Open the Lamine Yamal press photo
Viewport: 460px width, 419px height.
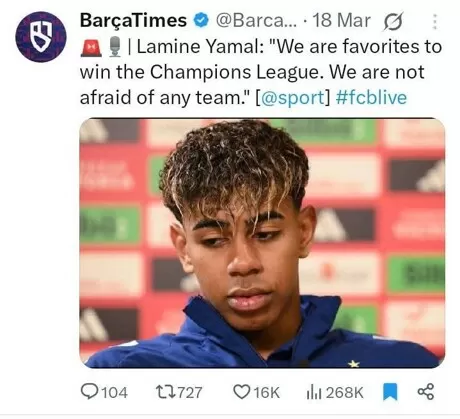pyautogui.click(x=262, y=243)
